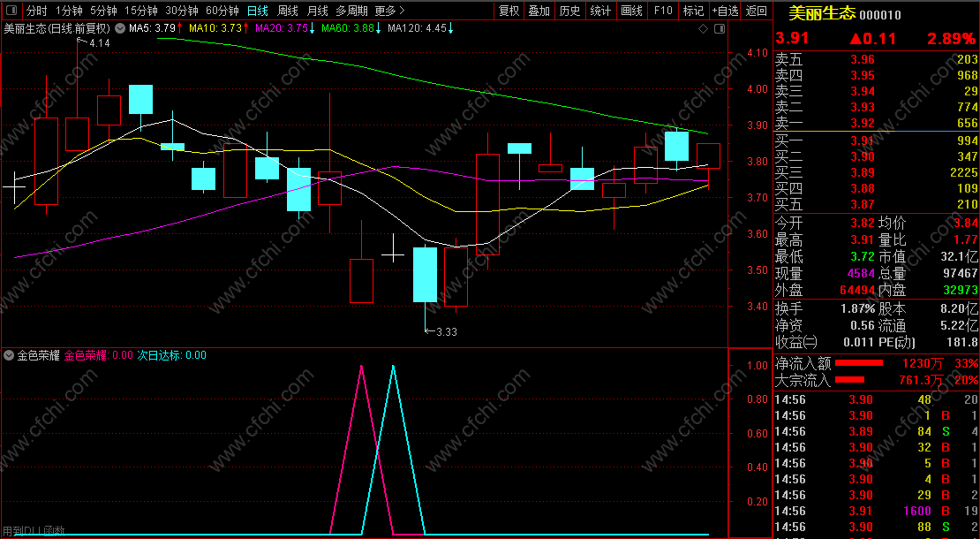Click the 换手 value 1.87%
The height and width of the screenshot is (539, 980).
(x=857, y=309)
